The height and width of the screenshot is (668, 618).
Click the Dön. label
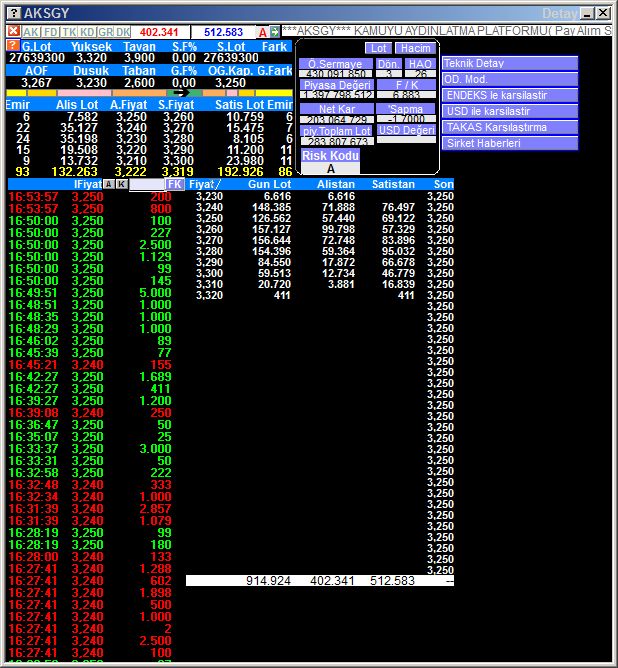[x=389, y=64]
